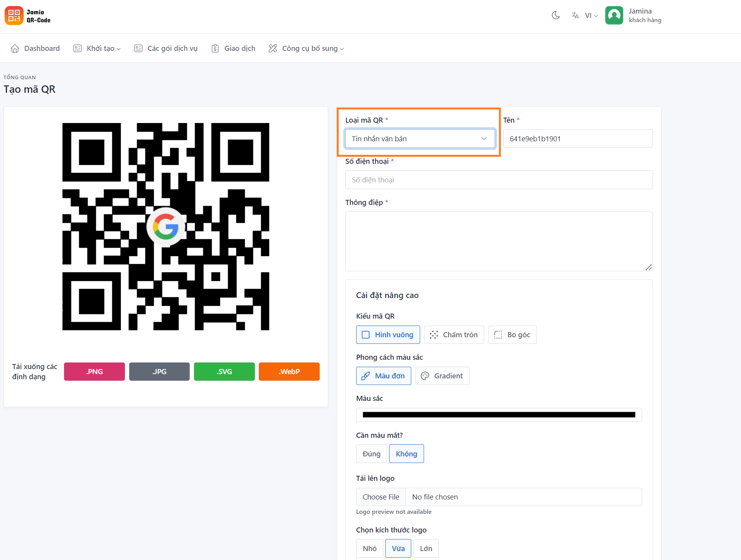
Task: Select Hình vuông QR style
Action: point(388,335)
